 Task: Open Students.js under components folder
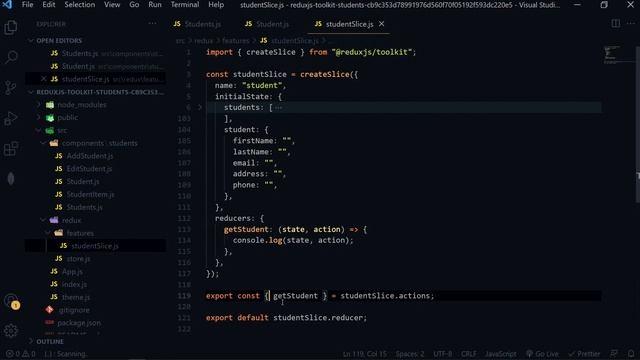(84, 207)
